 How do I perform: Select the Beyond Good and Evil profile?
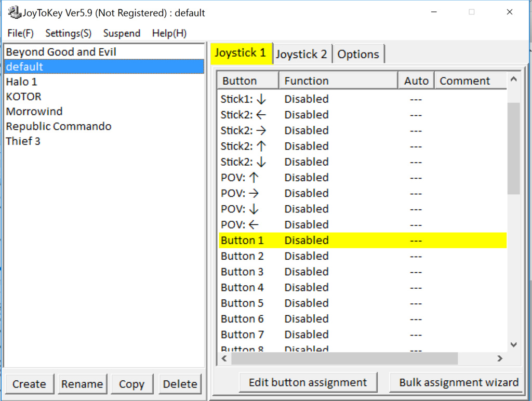tap(61, 52)
